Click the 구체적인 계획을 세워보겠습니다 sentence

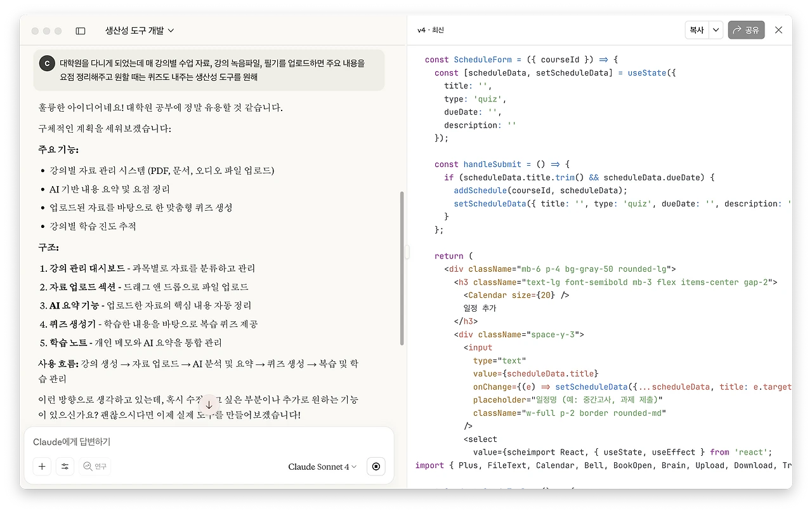pos(105,129)
